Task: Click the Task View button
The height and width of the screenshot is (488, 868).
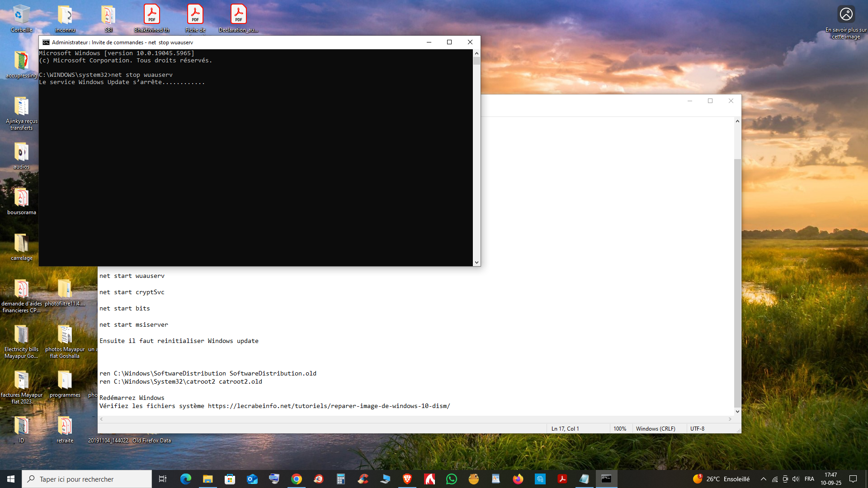Action: [x=163, y=479]
